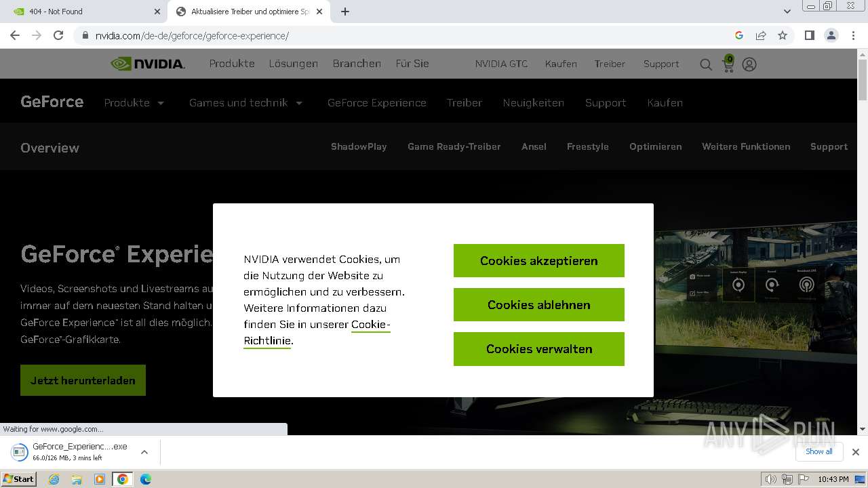Viewport: 868px width, 488px height.
Task: Open Chrome profile avatar icon
Action: click(831, 35)
